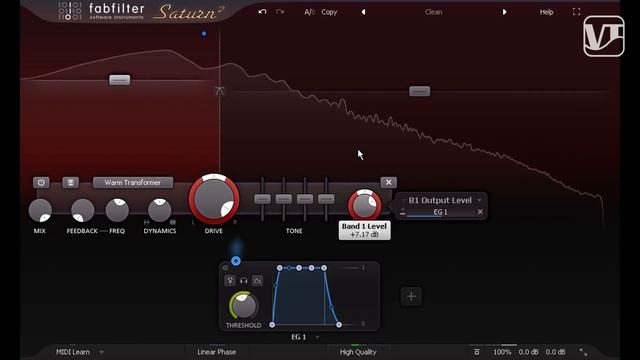Viewport: 640px width, 360px height.
Task: Click the blue EG 1 modulation source button
Action: pos(236,261)
